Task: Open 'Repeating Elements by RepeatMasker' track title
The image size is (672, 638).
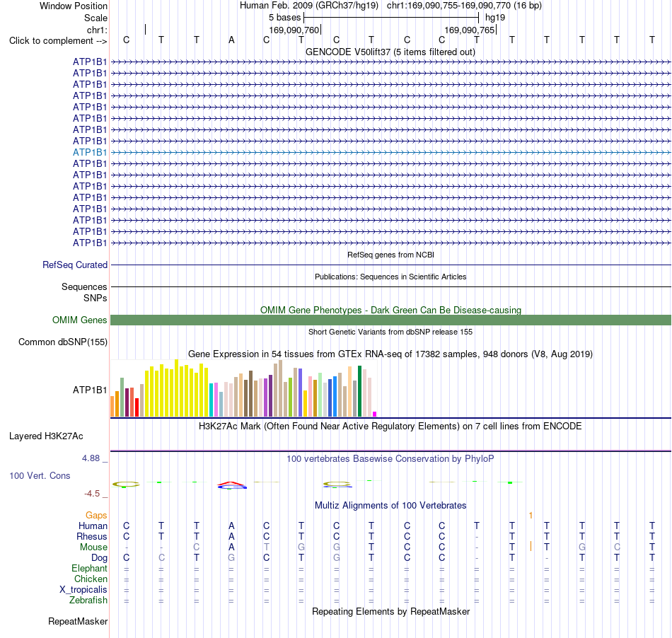Action: [391, 612]
